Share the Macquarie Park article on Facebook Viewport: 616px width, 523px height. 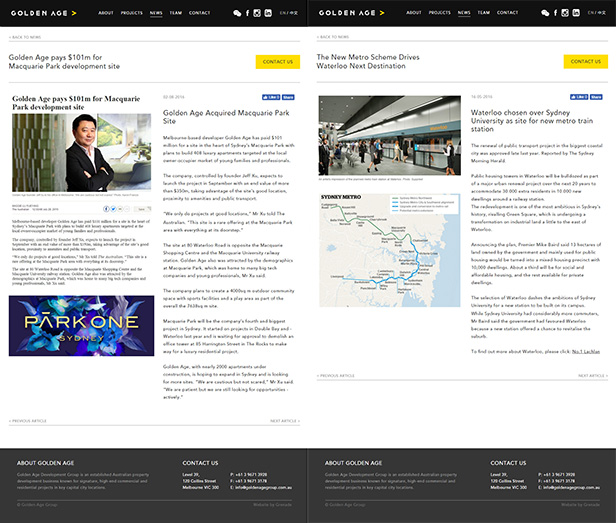(x=288, y=97)
